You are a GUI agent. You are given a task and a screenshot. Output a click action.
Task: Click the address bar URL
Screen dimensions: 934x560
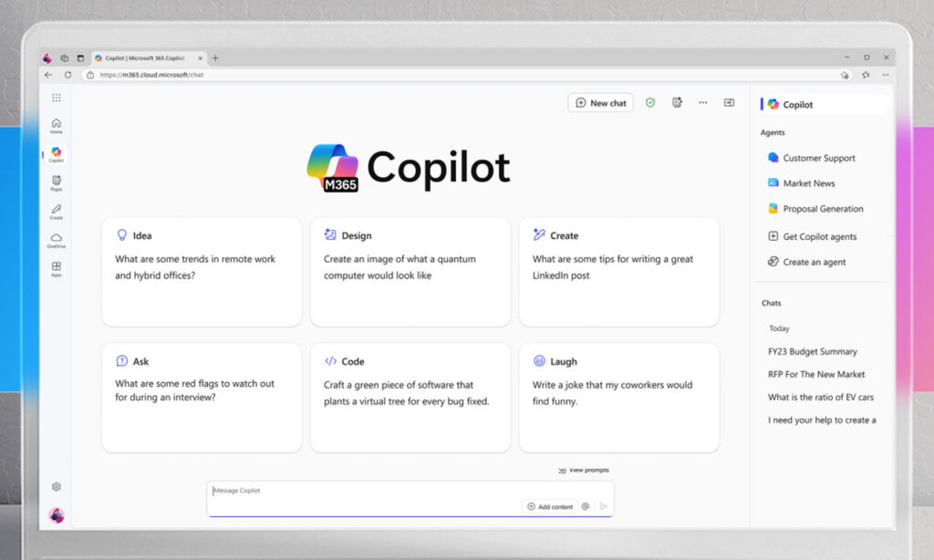pos(151,75)
